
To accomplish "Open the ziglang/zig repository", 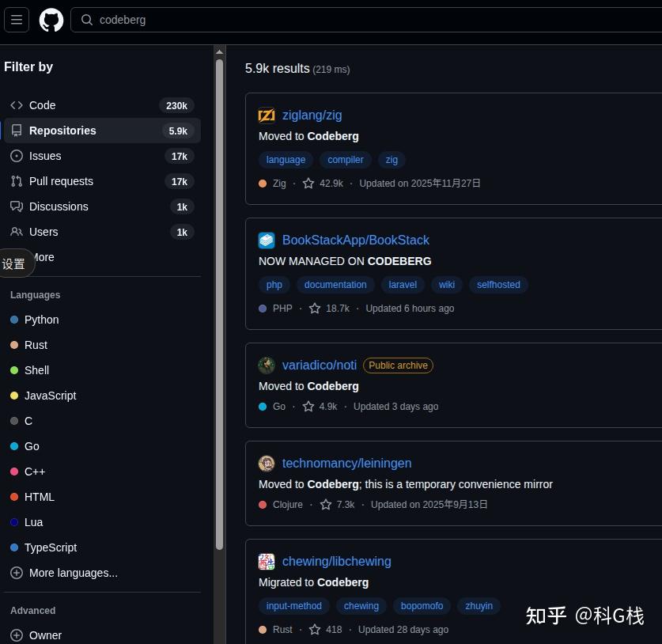I will pos(312,116).
